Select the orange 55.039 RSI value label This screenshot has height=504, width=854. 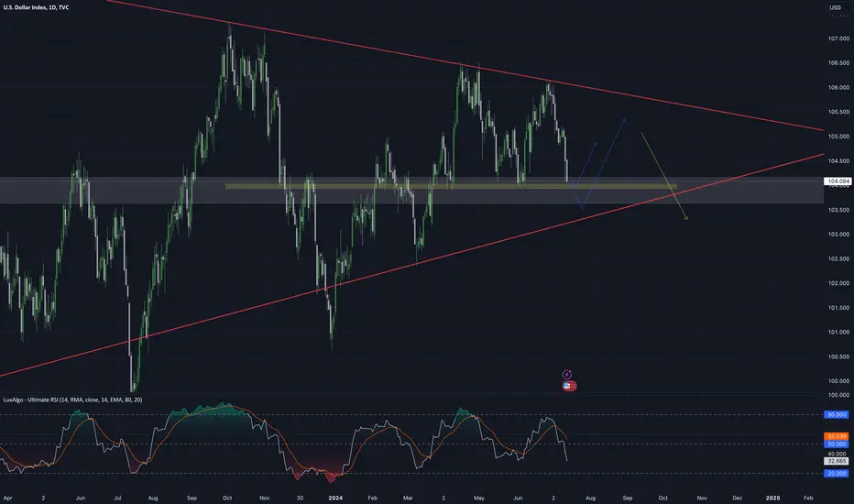pyautogui.click(x=837, y=436)
